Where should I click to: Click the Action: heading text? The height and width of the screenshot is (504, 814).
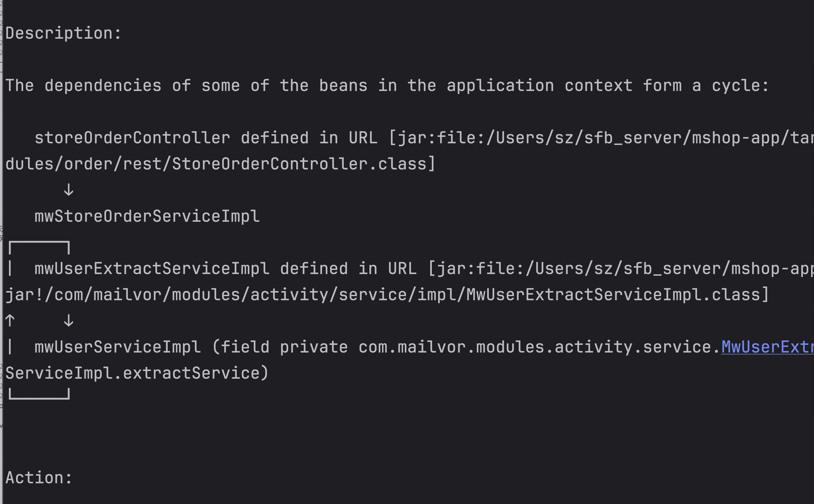tap(39, 478)
